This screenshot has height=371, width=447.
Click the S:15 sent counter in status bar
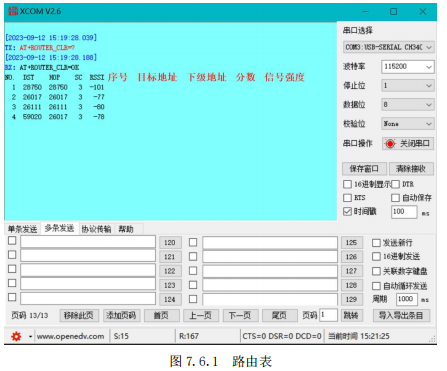121,336
